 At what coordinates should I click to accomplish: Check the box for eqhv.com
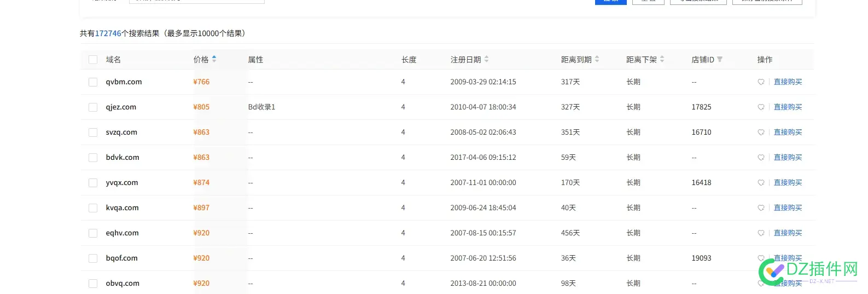click(93, 233)
